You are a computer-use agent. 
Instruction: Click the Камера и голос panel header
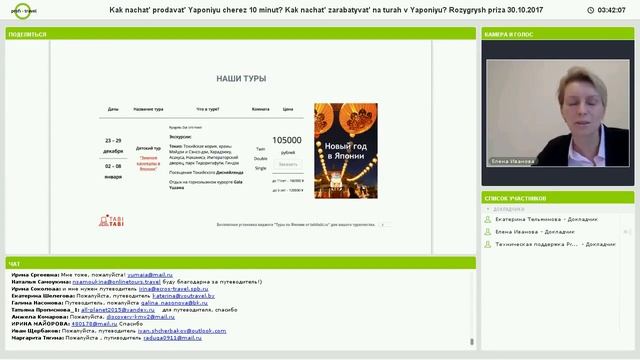point(558,34)
